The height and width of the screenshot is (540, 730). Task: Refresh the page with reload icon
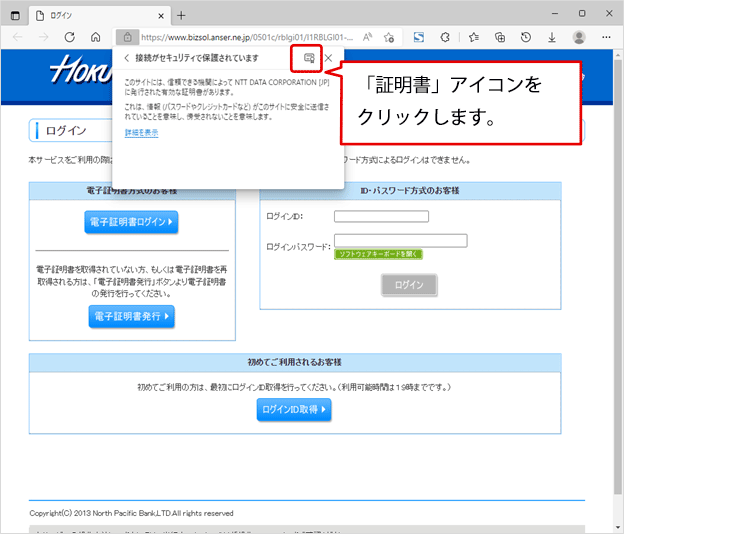pos(70,36)
